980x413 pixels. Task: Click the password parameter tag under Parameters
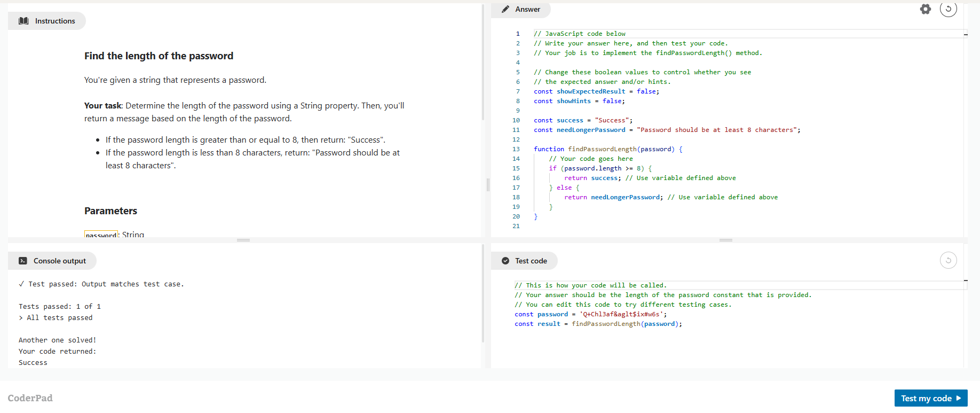[101, 235]
